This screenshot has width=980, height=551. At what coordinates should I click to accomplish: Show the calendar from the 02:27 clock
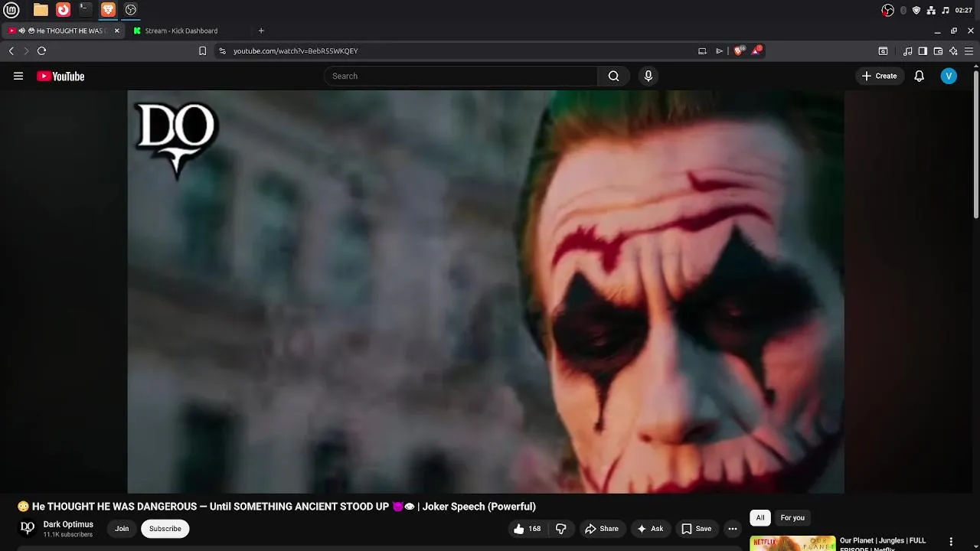tap(964, 10)
